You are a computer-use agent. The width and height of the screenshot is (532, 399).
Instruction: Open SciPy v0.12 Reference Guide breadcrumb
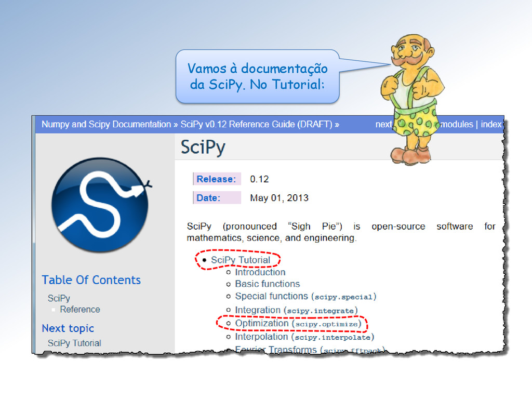(256, 125)
